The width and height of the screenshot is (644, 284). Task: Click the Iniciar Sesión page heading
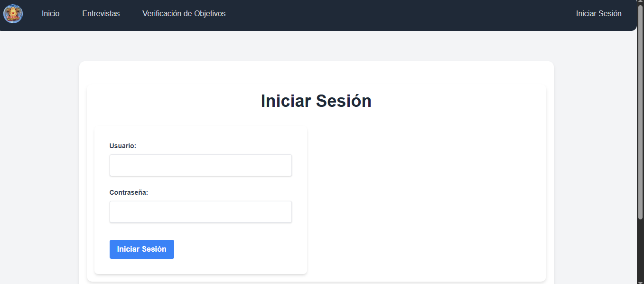coord(316,101)
